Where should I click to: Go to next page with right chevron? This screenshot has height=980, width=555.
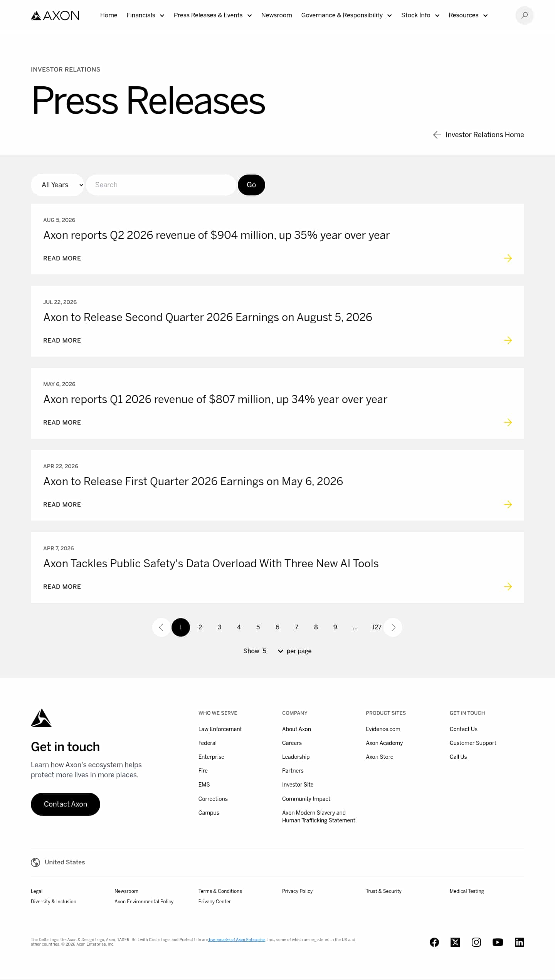point(393,627)
